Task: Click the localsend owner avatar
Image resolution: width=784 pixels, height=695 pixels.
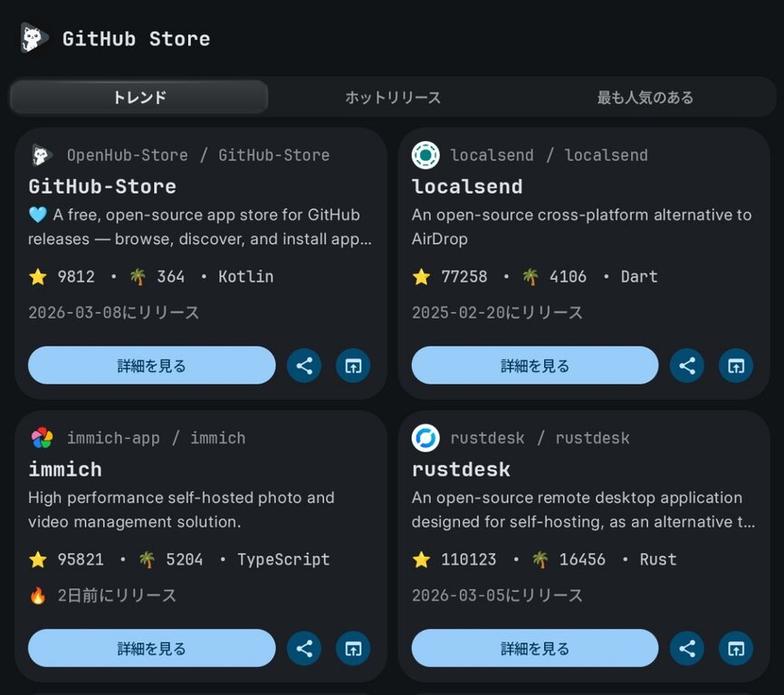Action: (425, 155)
